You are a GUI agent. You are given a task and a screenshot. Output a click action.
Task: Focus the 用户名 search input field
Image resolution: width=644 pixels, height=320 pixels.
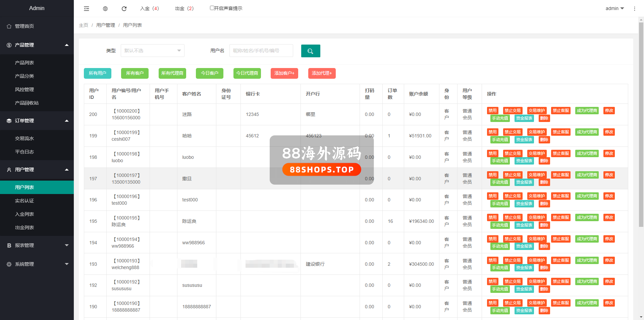pyautogui.click(x=261, y=51)
